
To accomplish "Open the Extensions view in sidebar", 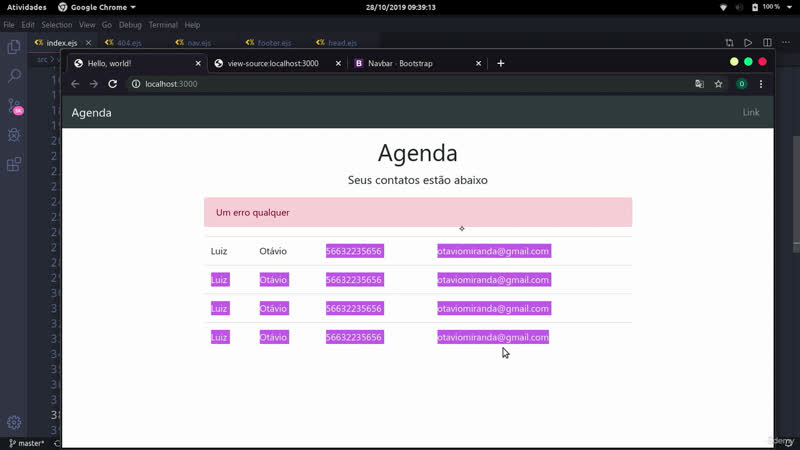I will click(x=14, y=165).
